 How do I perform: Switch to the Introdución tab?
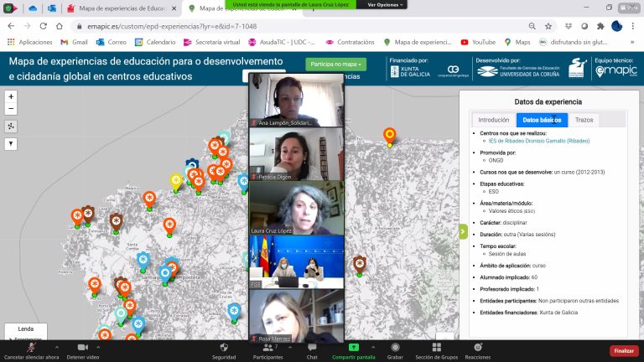point(493,120)
